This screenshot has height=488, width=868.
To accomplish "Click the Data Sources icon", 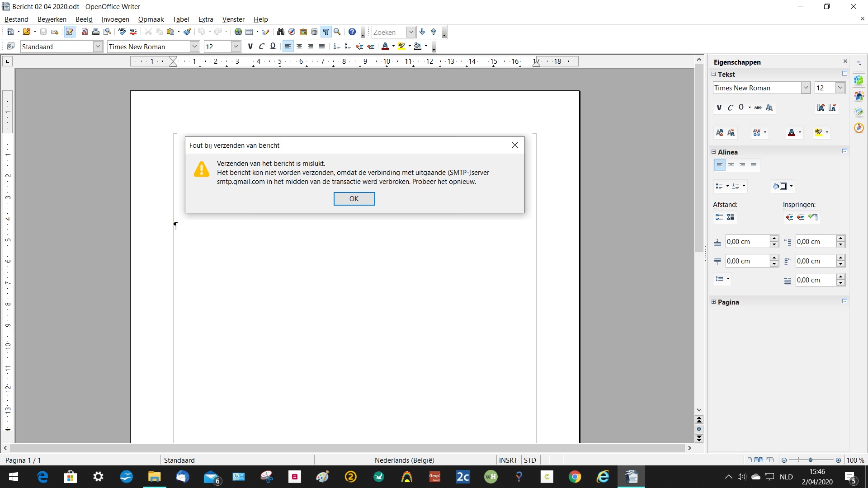I will pos(315,32).
